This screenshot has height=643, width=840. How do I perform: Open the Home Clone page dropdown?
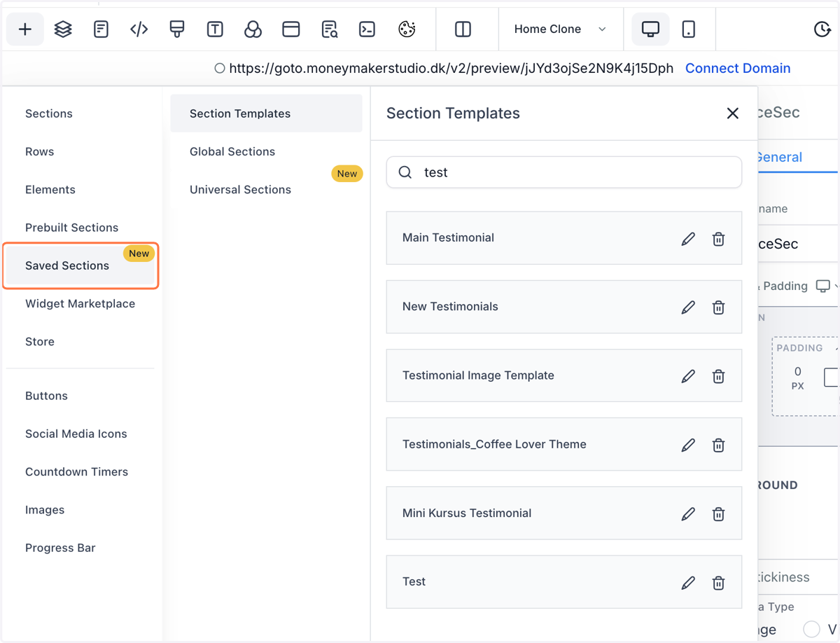tap(560, 29)
